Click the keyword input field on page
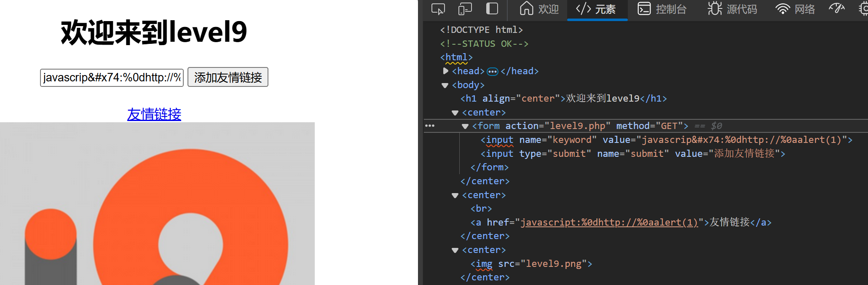Viewport: 868px width, 285px height. (112, 78)
